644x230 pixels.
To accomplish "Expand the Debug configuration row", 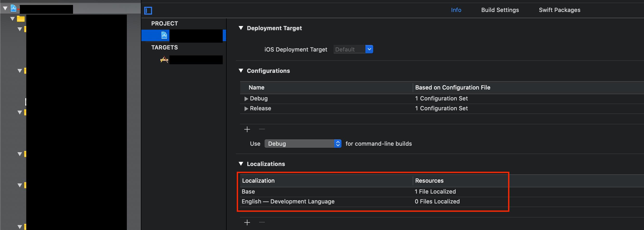I will pyautogui.click(x=246, y=99).
